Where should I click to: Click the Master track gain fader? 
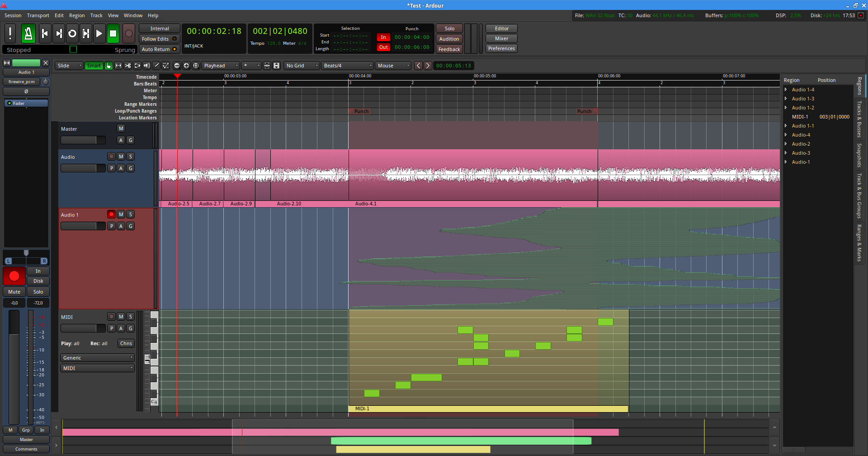pyautogui.click(x=83, y=140)
